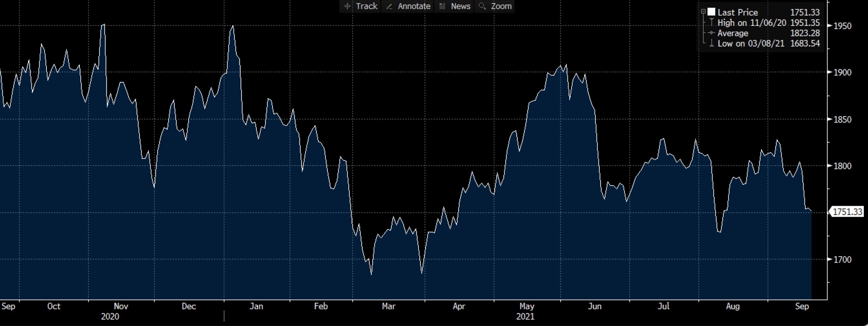Select the 2020 year label below the axis

tap(110, 317)
